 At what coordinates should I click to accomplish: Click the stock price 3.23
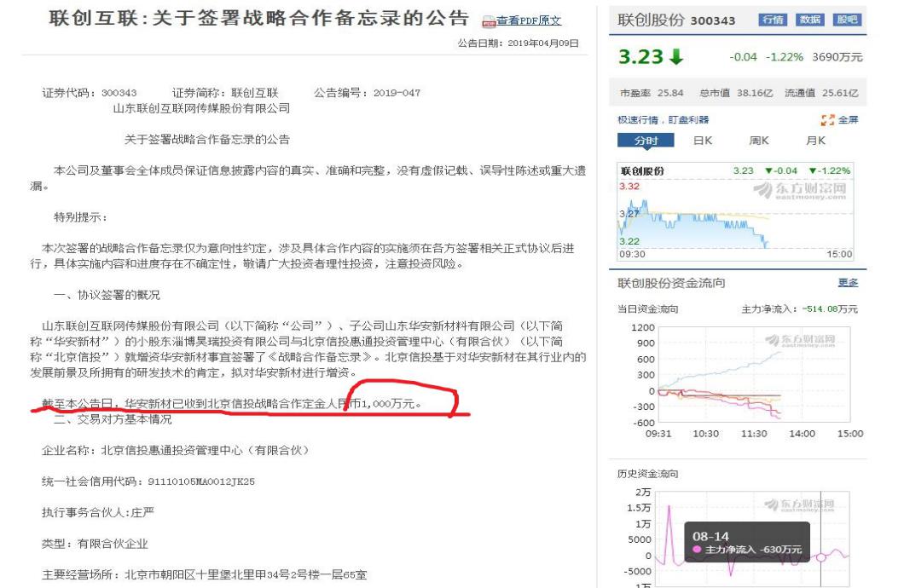click(640, 57)
